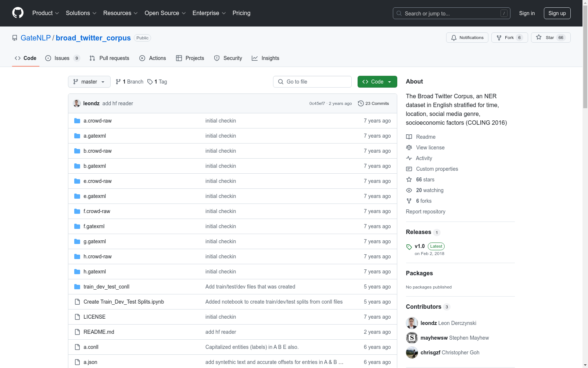Click the star icon beside 66 stars

[409, 180]
